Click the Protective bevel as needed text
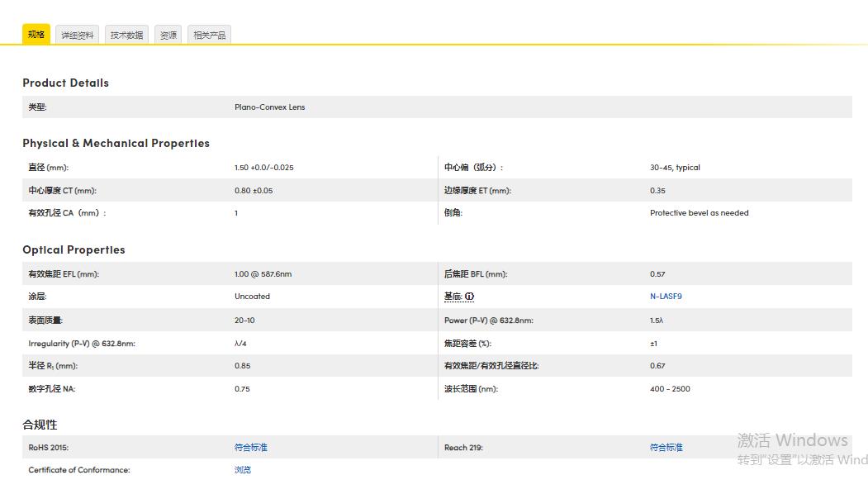Screen dimensions: 868x494 pyautogui.click(x=699, y=213)
